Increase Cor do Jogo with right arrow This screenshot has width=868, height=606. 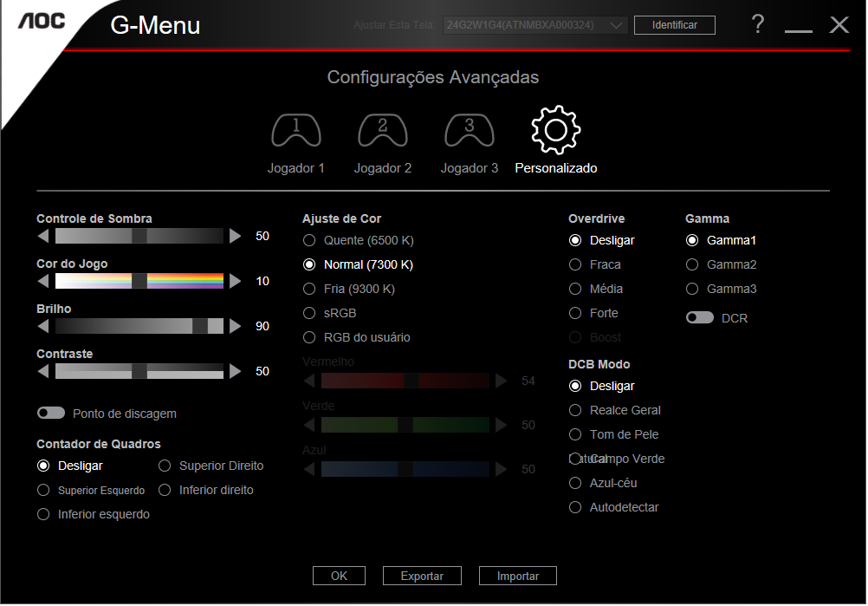236,281
